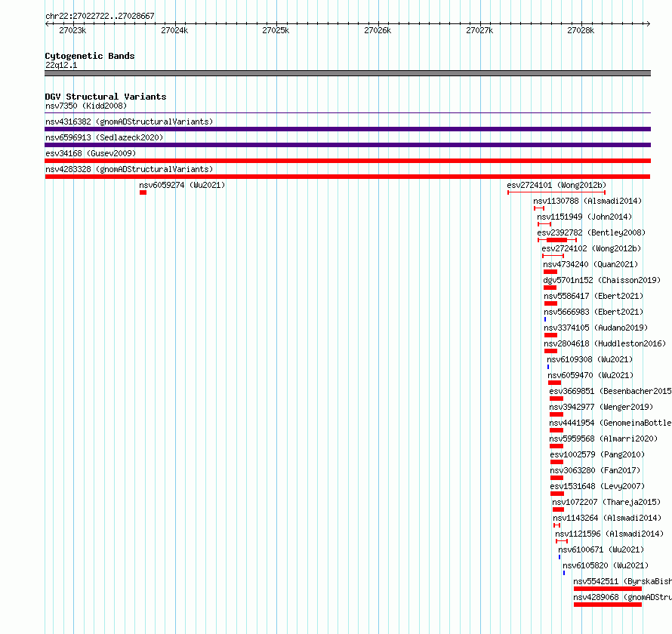Viewport: 672px width, 634px height.
Task: Open the dgv5701n152 (Chaisson2019) variant
Action: coord(550,288)
